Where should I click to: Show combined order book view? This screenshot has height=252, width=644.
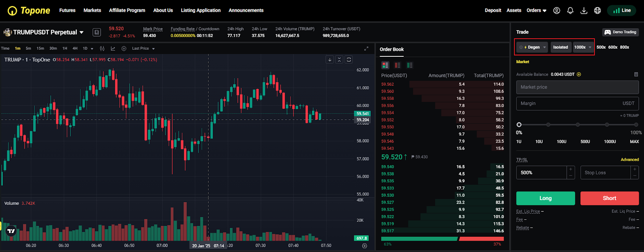click(385, 65)
